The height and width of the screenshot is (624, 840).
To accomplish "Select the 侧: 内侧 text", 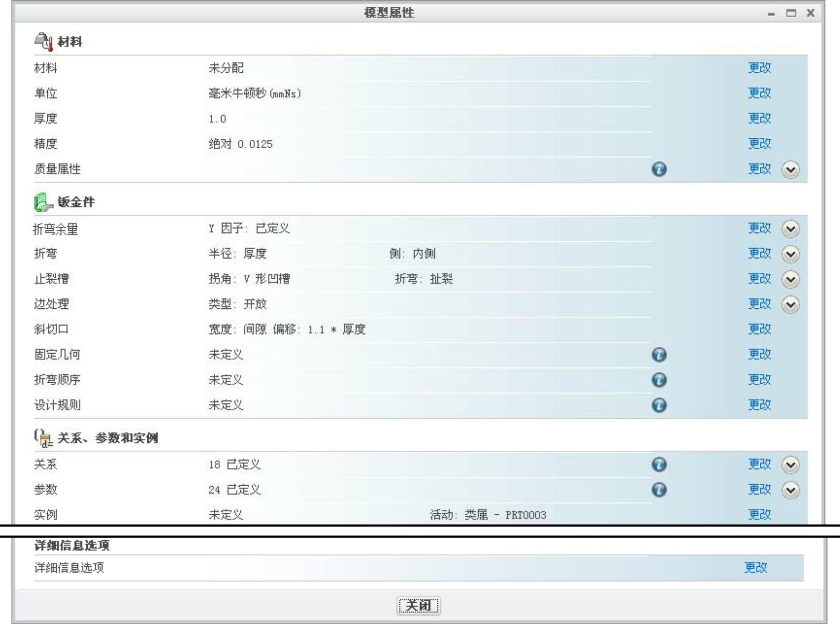I will pyautogui.click(x=412, y=254).
